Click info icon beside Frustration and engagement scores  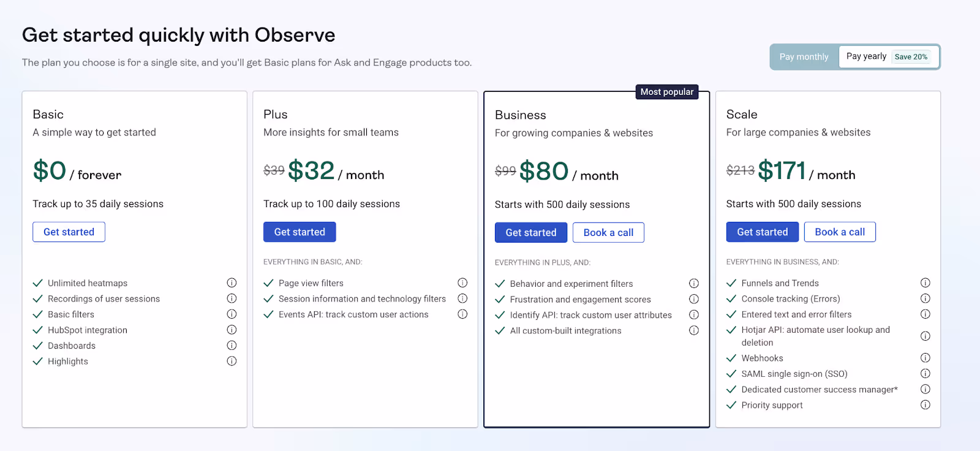(694, 299)
